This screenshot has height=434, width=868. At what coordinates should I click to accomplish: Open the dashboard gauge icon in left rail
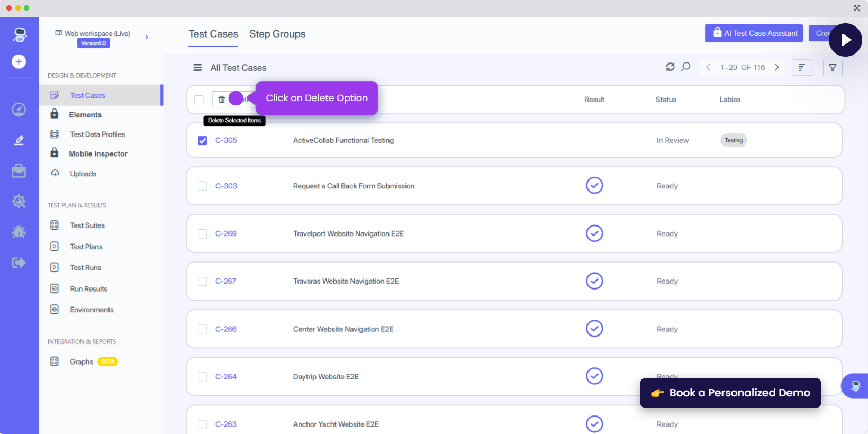click(x=19, y=110)
